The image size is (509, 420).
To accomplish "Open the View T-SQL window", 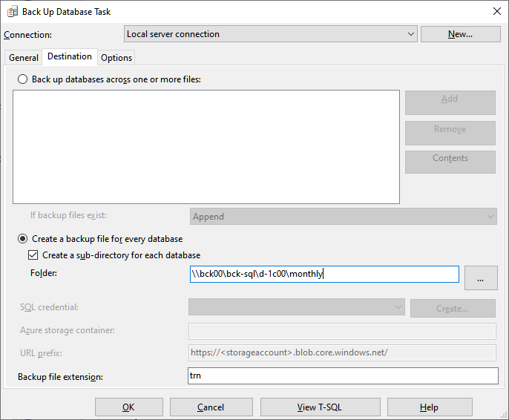I will coord(320,407).
